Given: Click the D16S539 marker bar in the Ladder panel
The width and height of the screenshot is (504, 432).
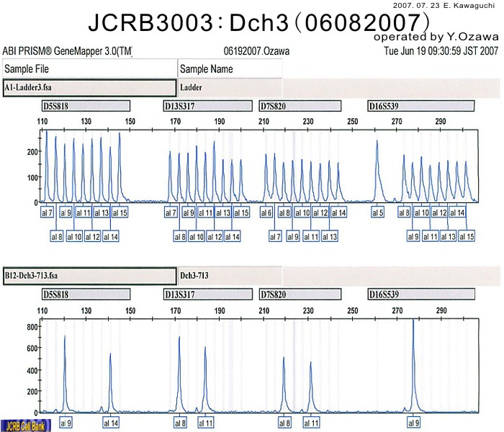Looking at the screenshot, I should (x=420, y=107).
